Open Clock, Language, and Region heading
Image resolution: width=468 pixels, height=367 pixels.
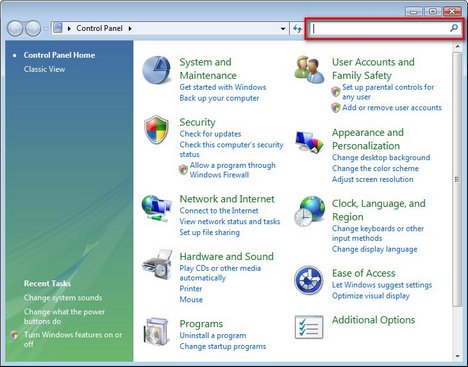[x=378, y=210]
